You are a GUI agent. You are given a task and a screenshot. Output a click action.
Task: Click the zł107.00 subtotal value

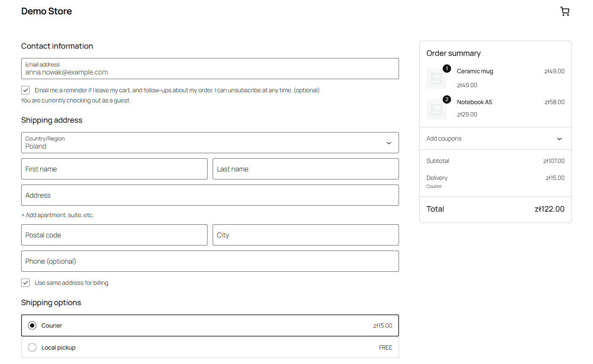coord(554,161)
